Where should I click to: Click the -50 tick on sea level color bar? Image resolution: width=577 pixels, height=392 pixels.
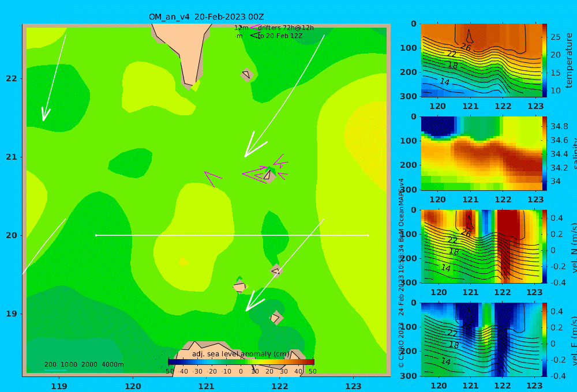coord(169,371)
